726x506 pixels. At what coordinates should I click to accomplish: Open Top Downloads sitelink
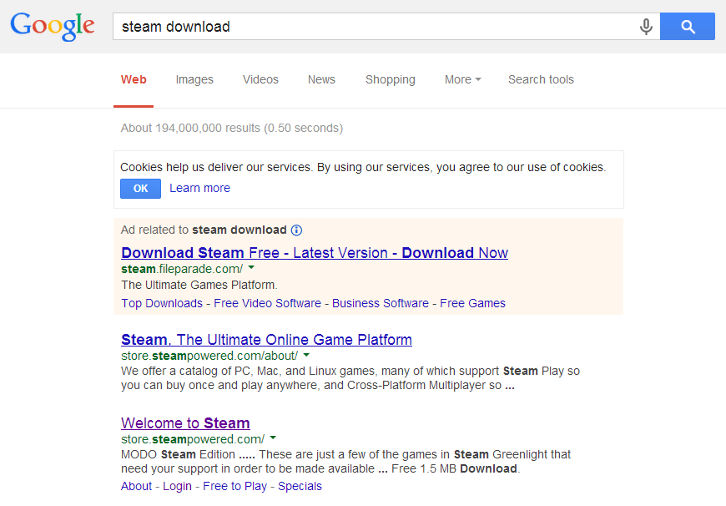162,303
